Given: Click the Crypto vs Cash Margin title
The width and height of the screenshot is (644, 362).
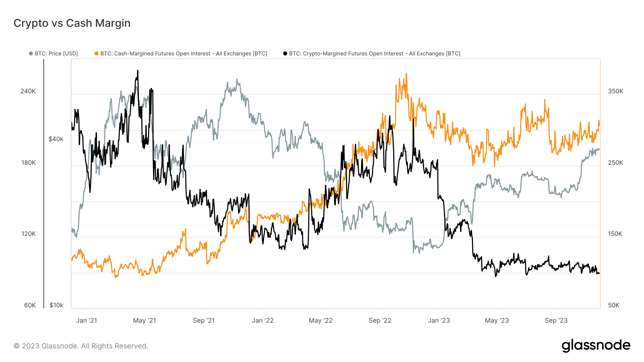Looking at the screenshot, I should 72,23.
